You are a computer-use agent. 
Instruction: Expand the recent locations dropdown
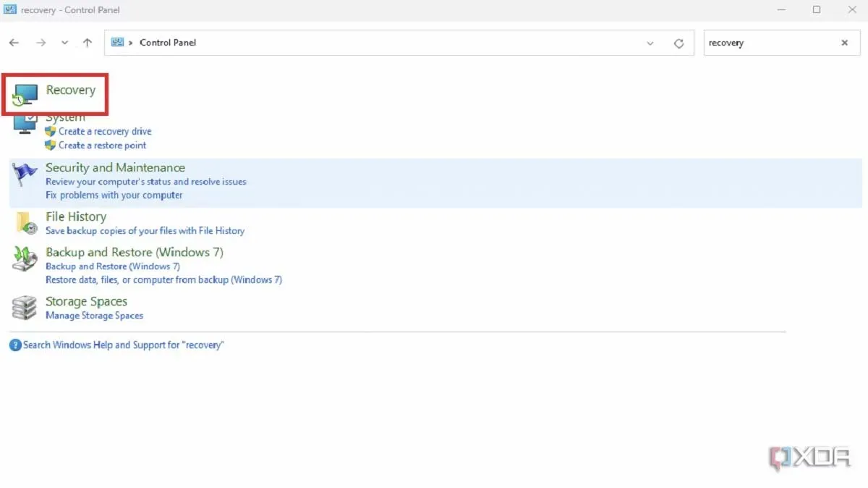point(65,43)
